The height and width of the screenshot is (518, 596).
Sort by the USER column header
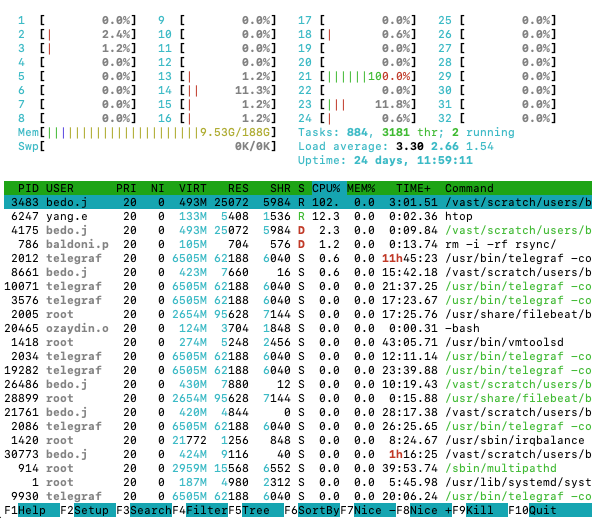[60, 188]
